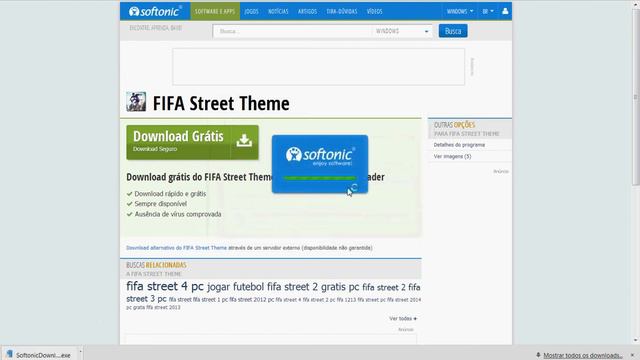Click Ver todos related searches link
The width and height of the screenshot is (640, 360).
click(403, 318)
